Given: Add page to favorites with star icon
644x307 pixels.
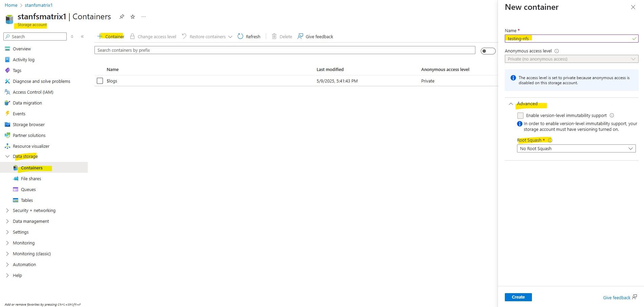Looking at the screenshot, I should [133, 17].
